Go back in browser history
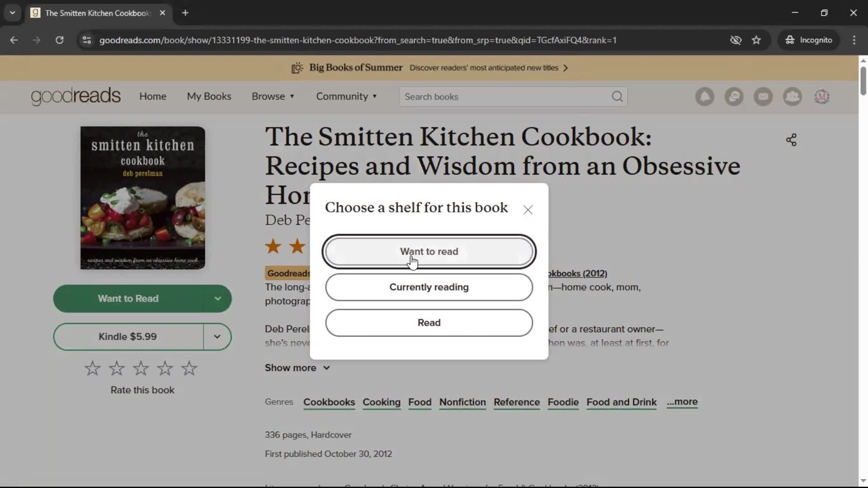This screenshot has height=488, width=868. (x=14, y=40)
